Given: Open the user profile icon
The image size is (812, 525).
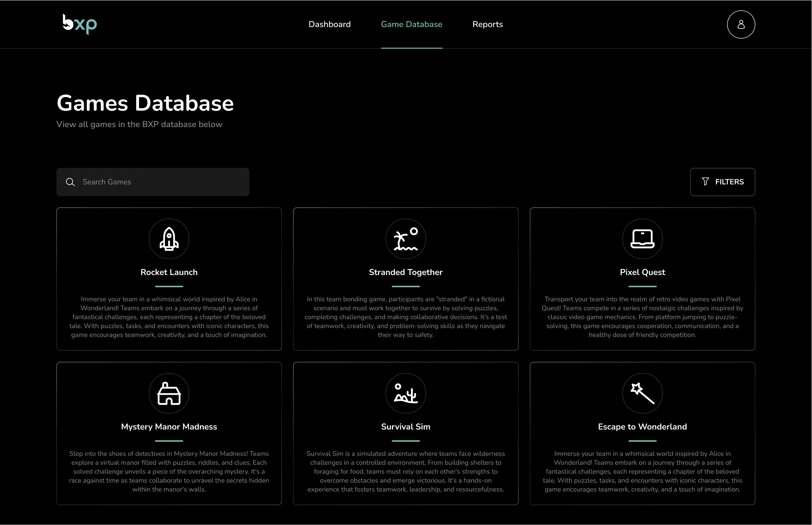Looking at the screenshot, I should (x=741, y=24).
